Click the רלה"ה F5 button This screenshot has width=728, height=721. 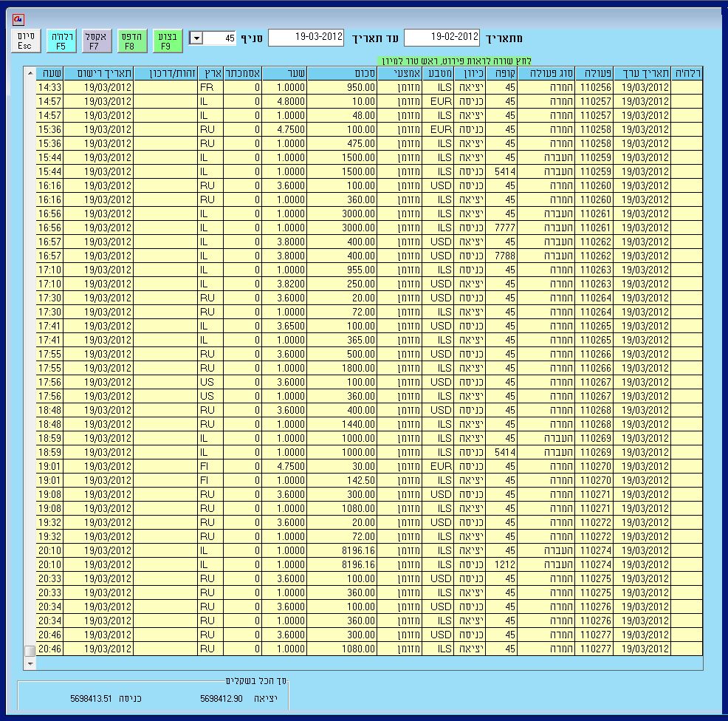click(61, 41)
